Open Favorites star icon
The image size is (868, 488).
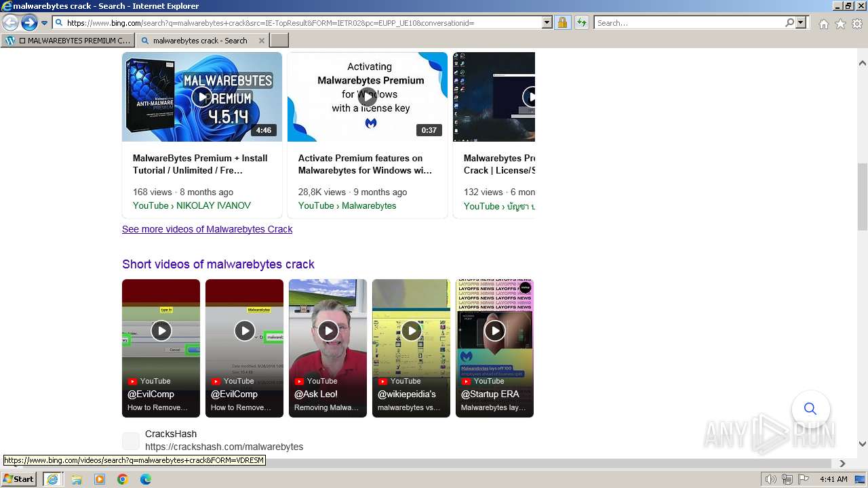coord(840,24)
